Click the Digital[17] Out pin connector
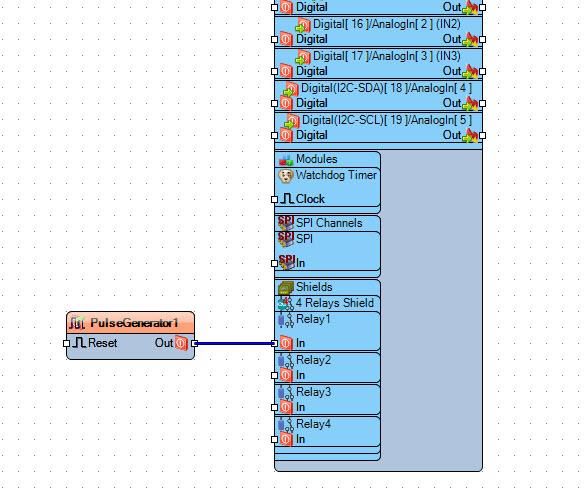This screenshot has height=500, width=588. [x=483, y=71]
